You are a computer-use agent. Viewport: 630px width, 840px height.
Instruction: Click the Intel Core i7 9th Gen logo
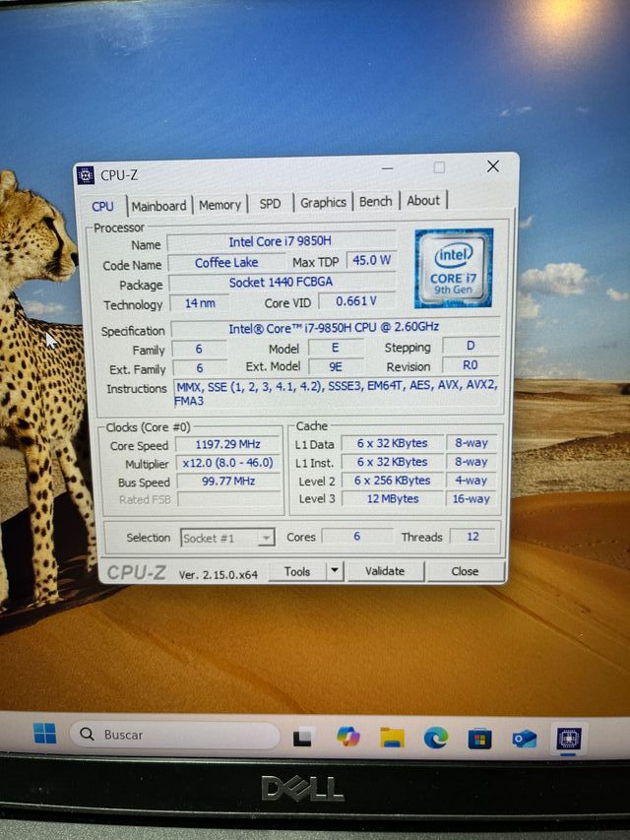point(453,269)
